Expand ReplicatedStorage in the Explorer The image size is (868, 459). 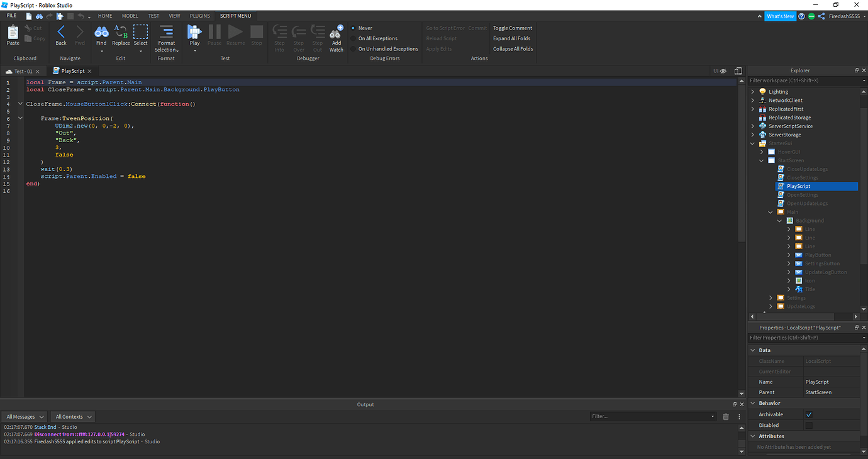coord(752,117)
